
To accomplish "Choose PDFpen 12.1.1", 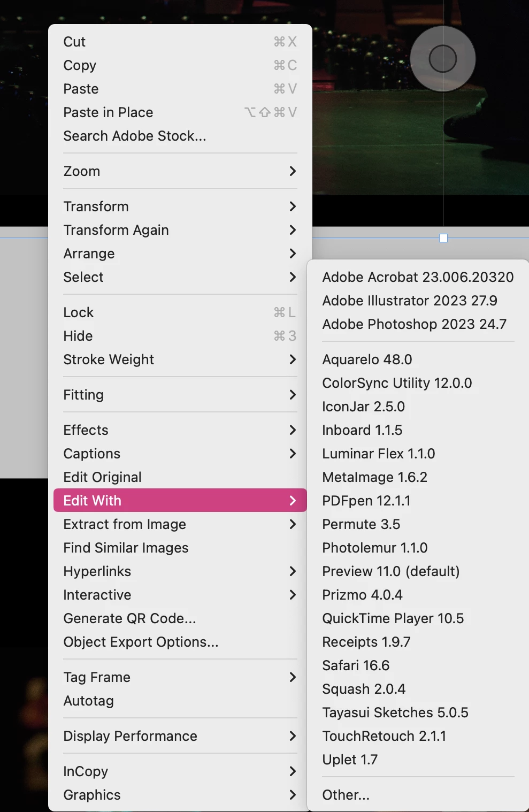I will coord(418,501).
